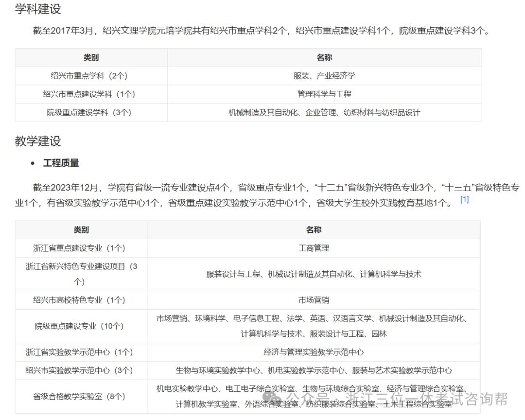Select the cell starting with 服装设计与工程、机械设计制造及其自动化

(x=314, y=274)
